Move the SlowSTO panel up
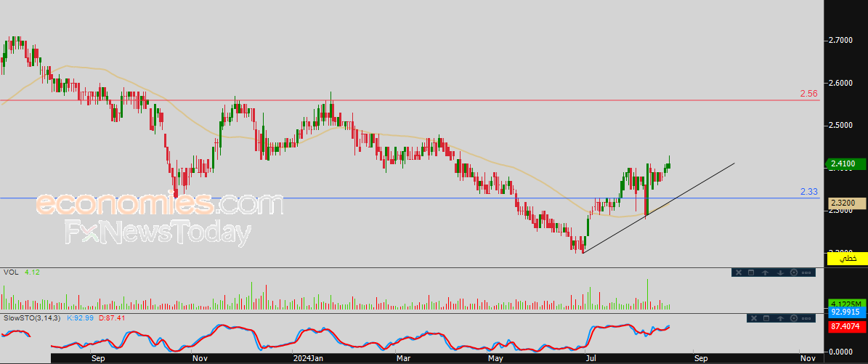This screenshot has width=868, height=364. click(781, 318)
